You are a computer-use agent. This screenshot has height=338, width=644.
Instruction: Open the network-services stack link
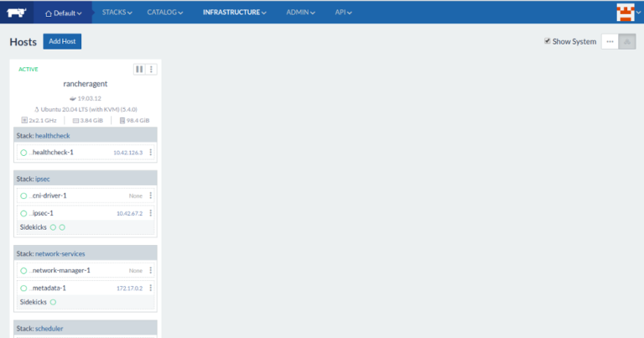60,252
